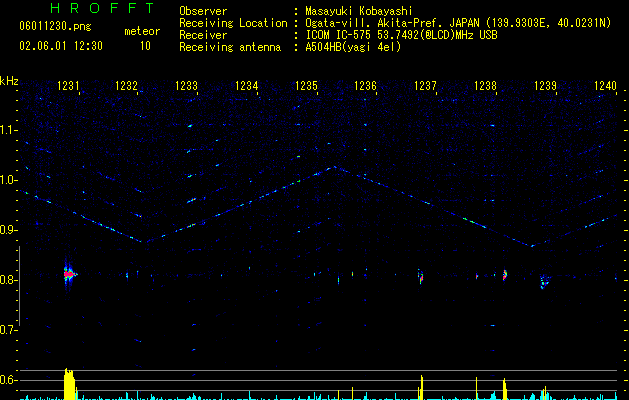
Task: Click the 1231 time marker
Action: coord(69,86)
